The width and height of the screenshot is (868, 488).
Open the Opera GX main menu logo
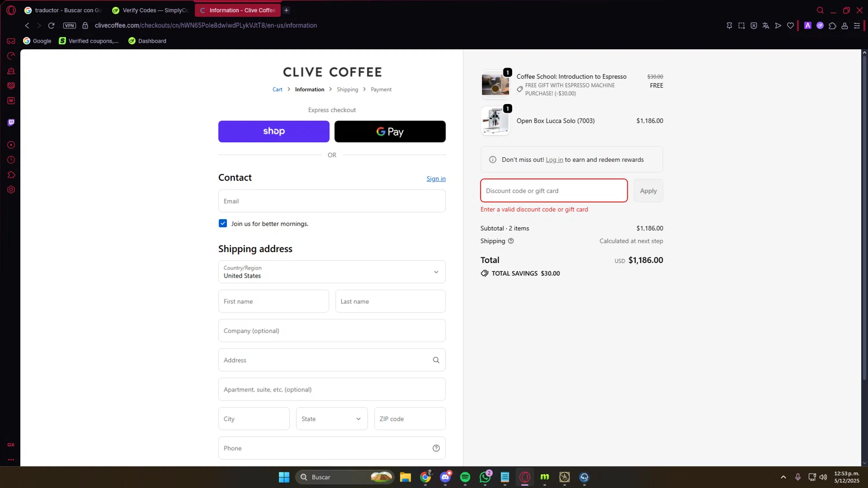point(11,10)
